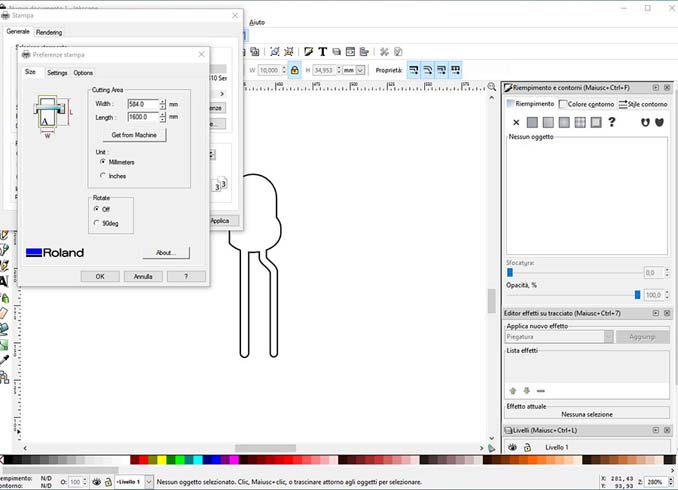Open Colore contorno tab
Viewport: 678px width, 490px height.
[x=586, y=104]
